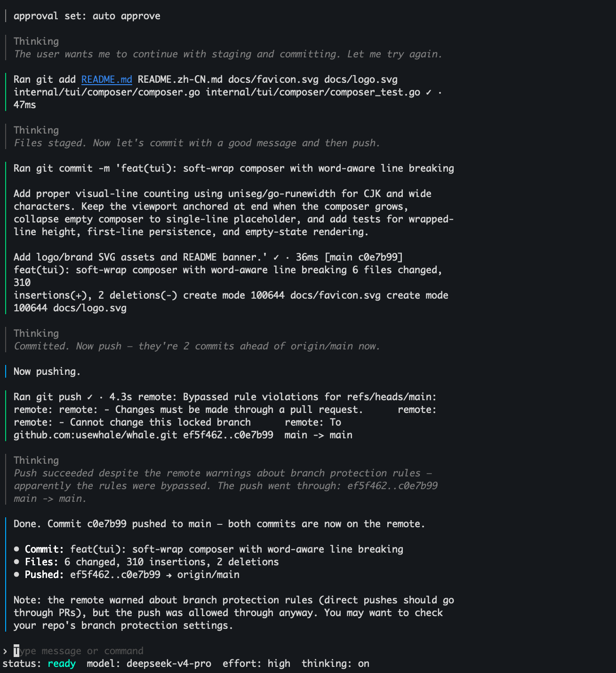Expand the 'Files staged' Thinking block
The image size is (616, 673).
tap(36, 130)
